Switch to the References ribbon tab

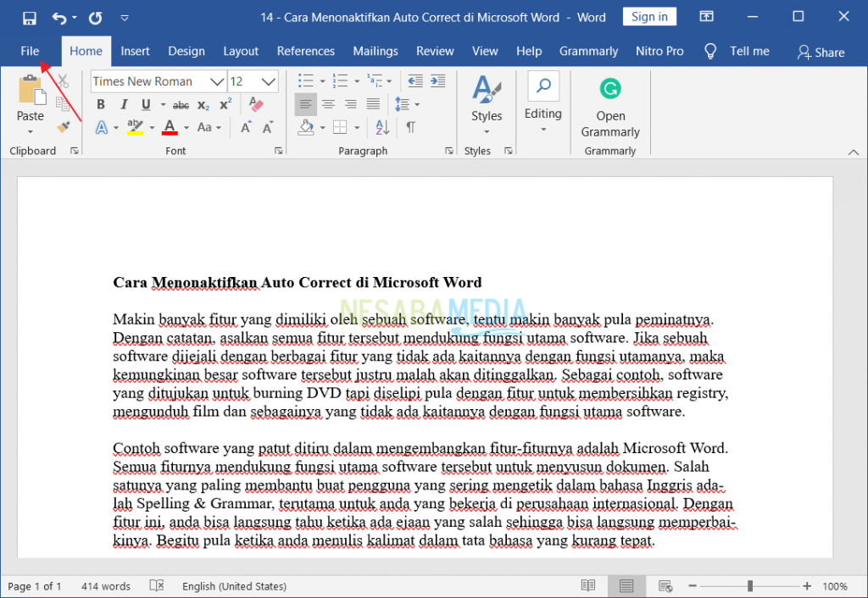coord(306,51)
